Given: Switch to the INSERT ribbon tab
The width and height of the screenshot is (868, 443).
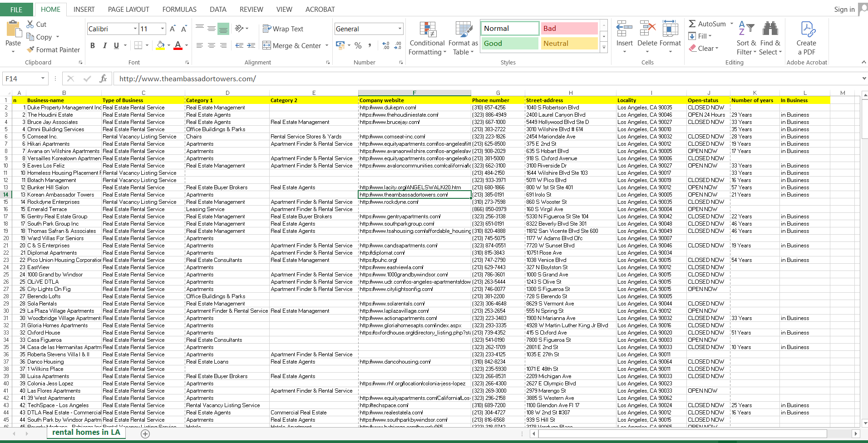Looking at the screenshot, I should click(x=84, y=10).
